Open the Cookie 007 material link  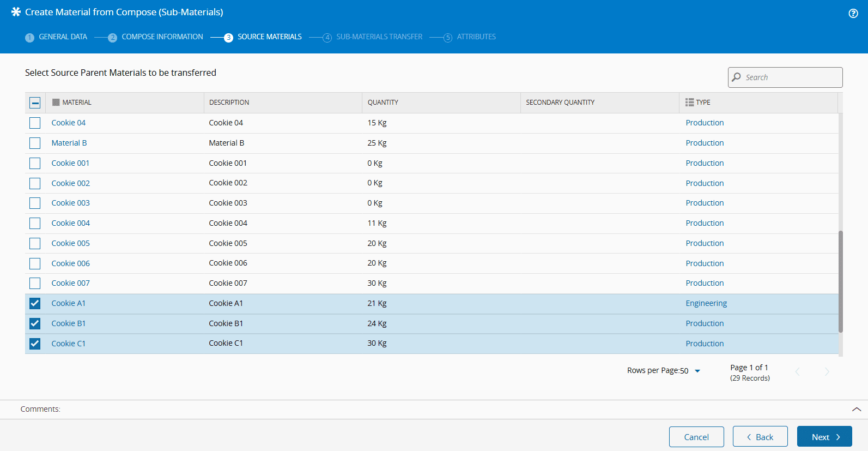tap(70, 283)
